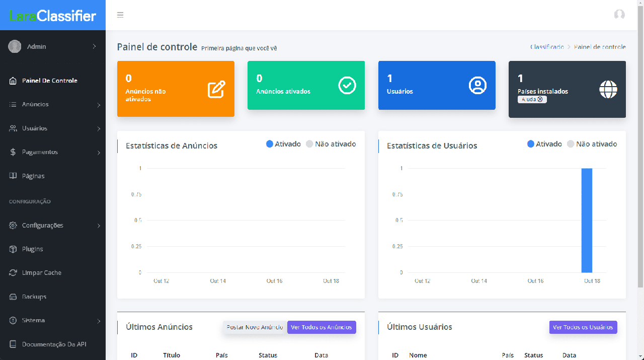Click the Nome column header in Últimos Usuários

point(418,355)
